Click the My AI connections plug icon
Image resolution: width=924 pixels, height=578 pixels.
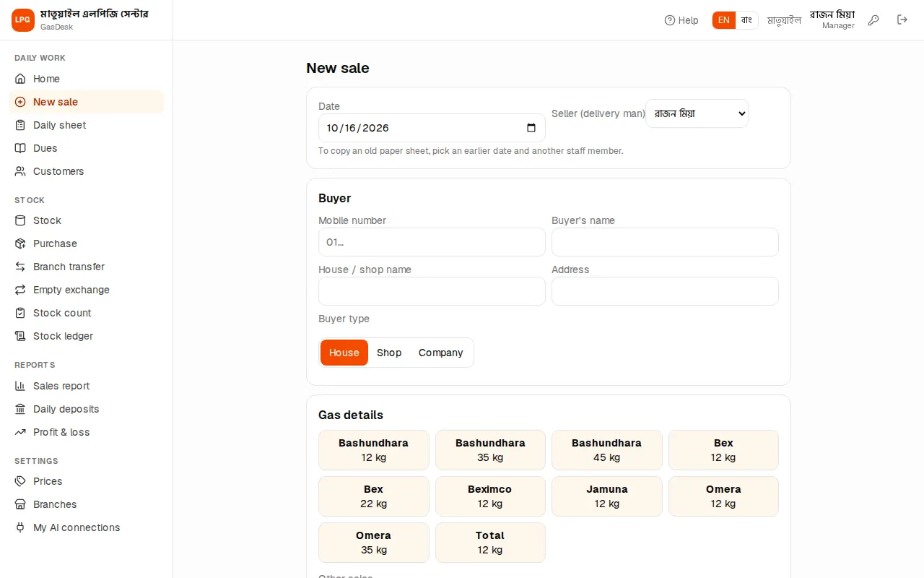pos(20,527)
